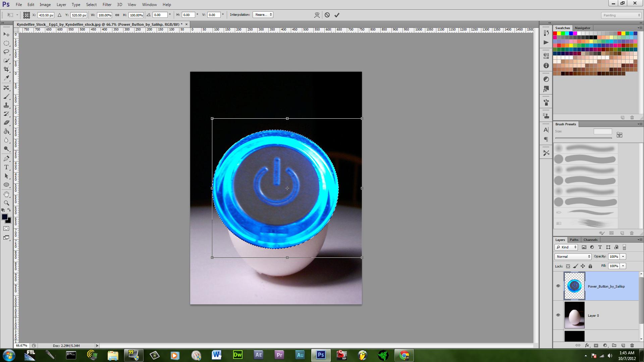Image resolution: width=644 pixels, height=362 pixels.
Task: Toggle the pixel layers filter
Action: tap(584, 247)
